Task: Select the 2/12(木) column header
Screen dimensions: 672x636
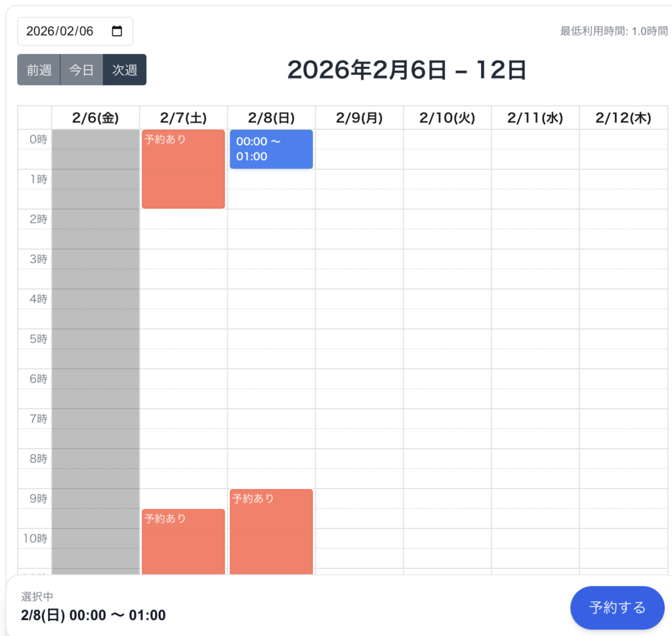Action: coord(623,118)
